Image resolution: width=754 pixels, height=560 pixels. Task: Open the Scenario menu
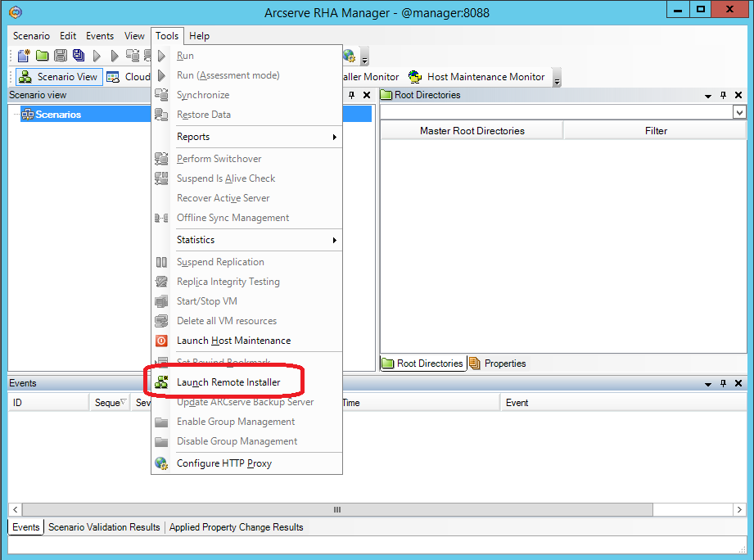point(31,36)
